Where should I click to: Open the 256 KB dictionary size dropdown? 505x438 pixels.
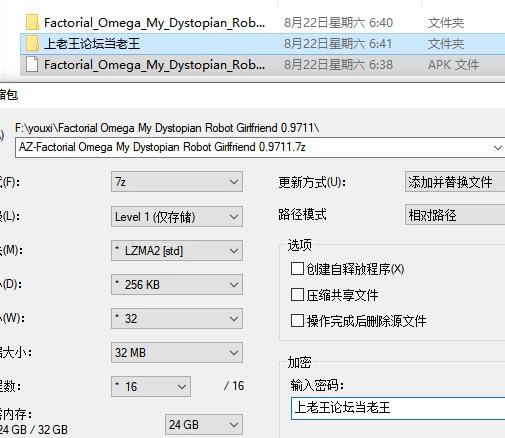tap(177, 285)
